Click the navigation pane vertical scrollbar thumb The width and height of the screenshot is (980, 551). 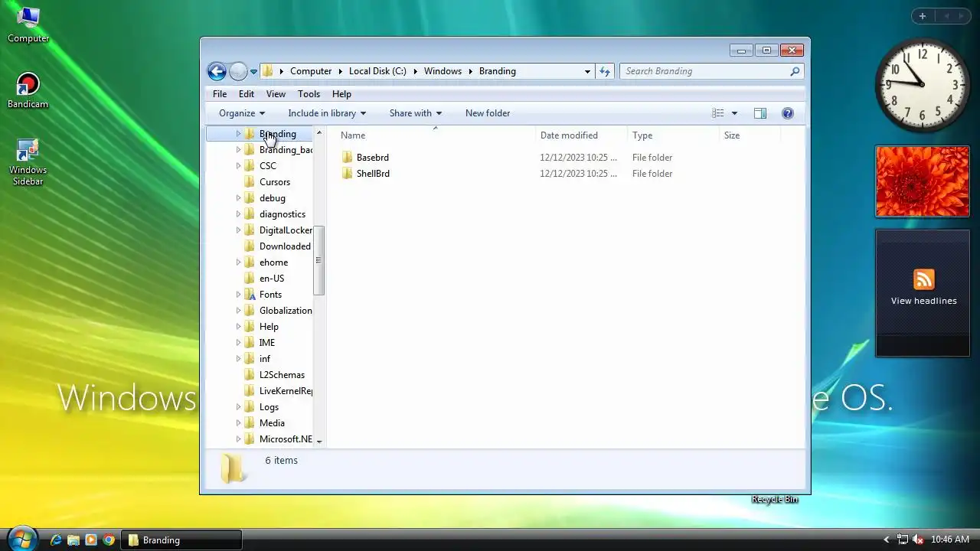pyautogui.click(x=318, y=260)
